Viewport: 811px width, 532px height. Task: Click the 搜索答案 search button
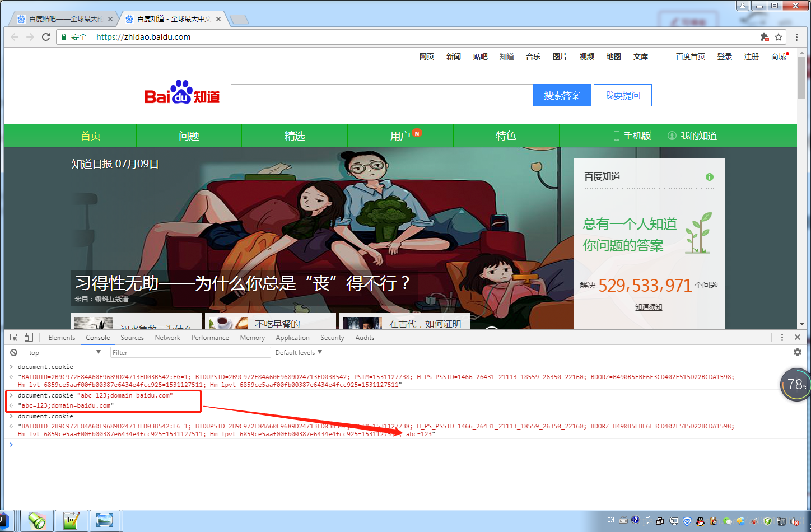pos(562,95)
